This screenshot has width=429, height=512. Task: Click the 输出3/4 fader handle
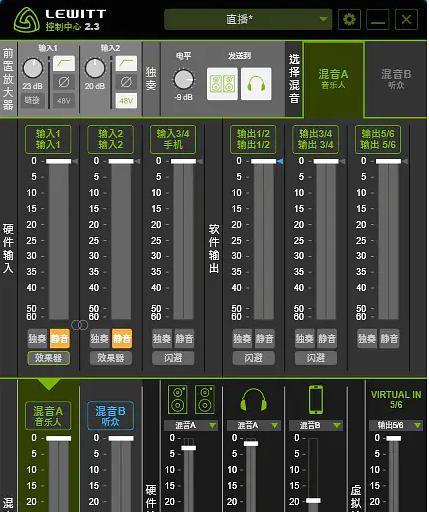tap(326, 161)
